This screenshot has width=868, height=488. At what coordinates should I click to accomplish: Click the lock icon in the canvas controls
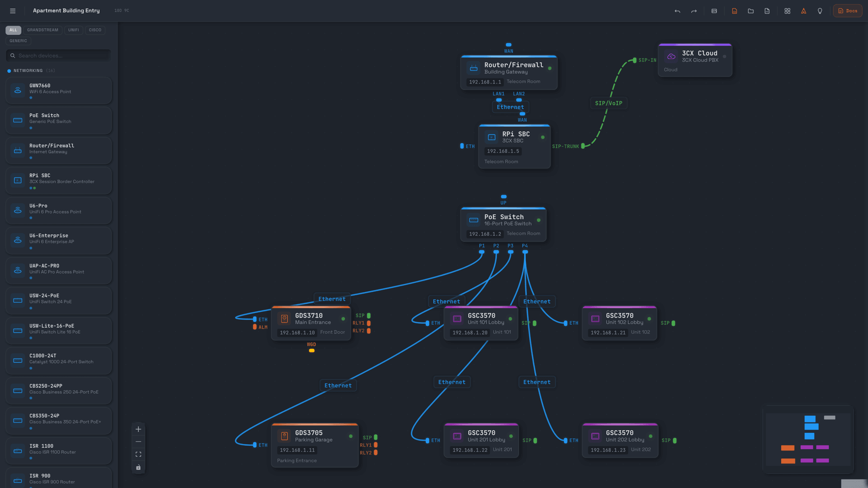pyautogui.click(x=138, y=467)
